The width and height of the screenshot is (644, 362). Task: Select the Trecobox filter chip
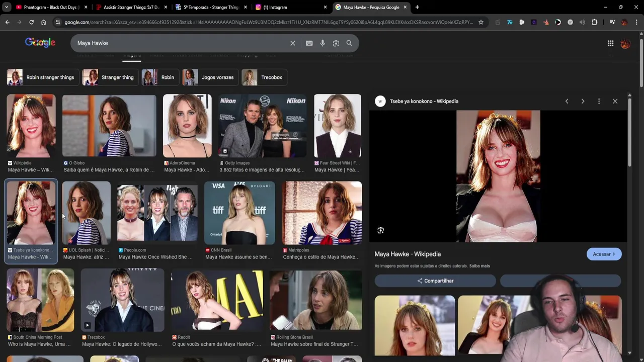pos(264,77)
